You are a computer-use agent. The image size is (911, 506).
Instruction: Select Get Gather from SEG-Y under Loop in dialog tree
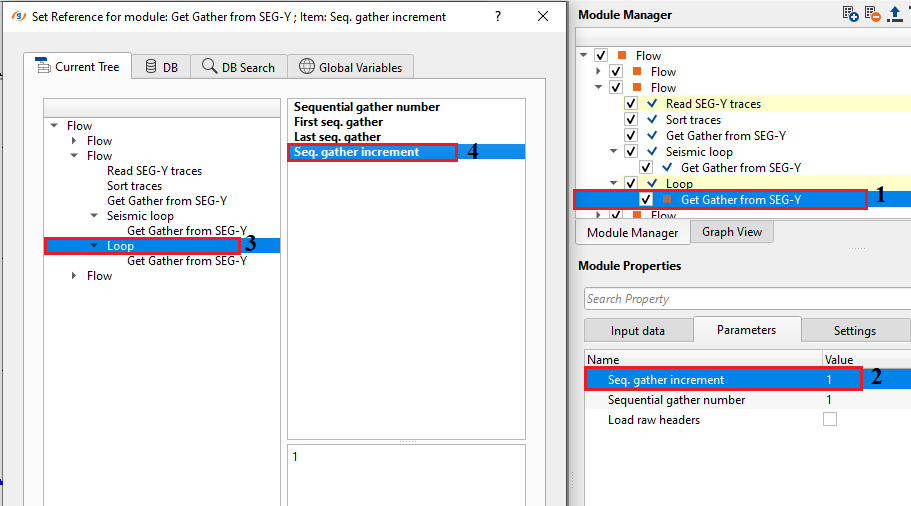[187, 261]
